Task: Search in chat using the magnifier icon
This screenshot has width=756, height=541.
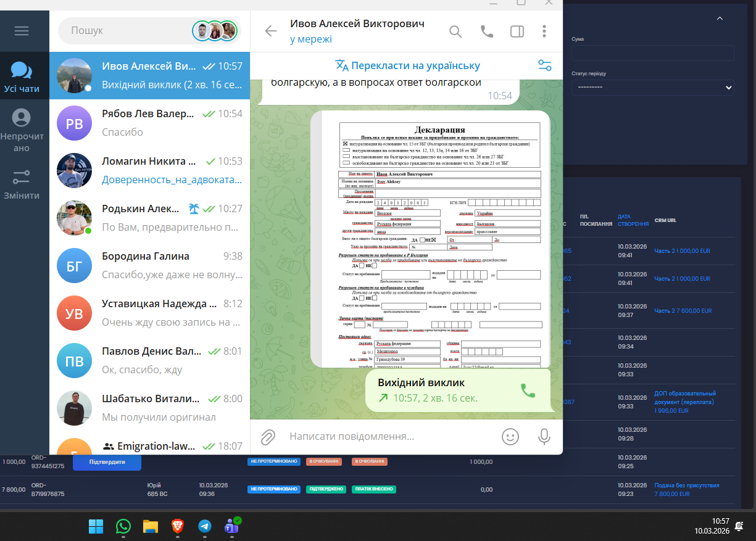Action: (455, 31)
